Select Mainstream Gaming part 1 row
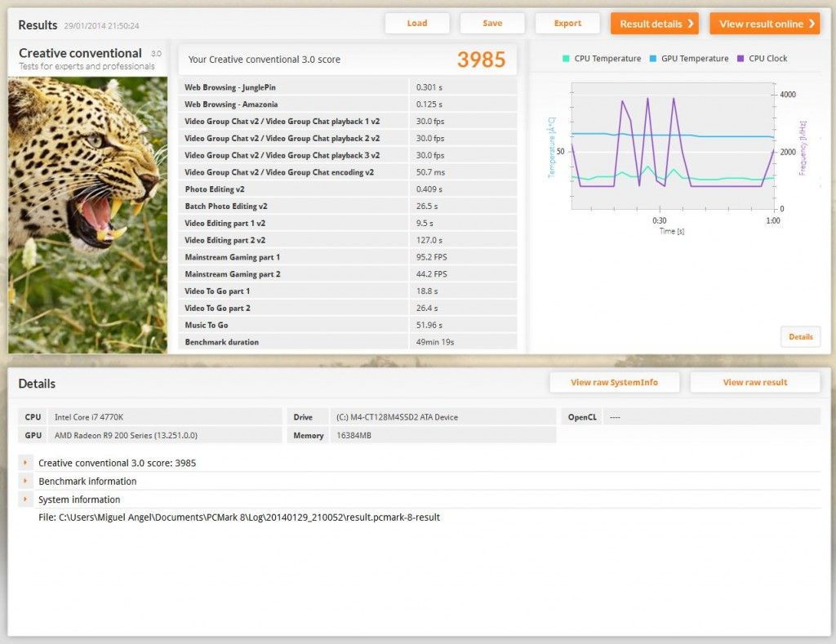This screenshot has height=644, width=836. [x=348, y=257]
